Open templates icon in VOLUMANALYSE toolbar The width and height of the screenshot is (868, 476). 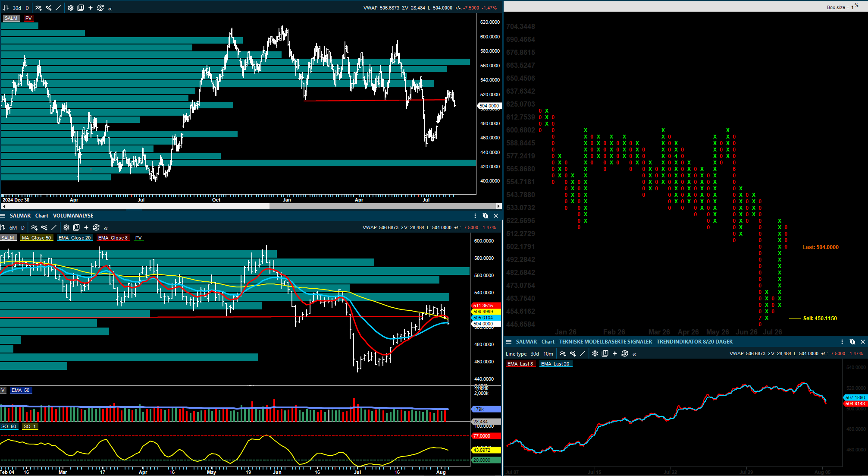point(76,227)
